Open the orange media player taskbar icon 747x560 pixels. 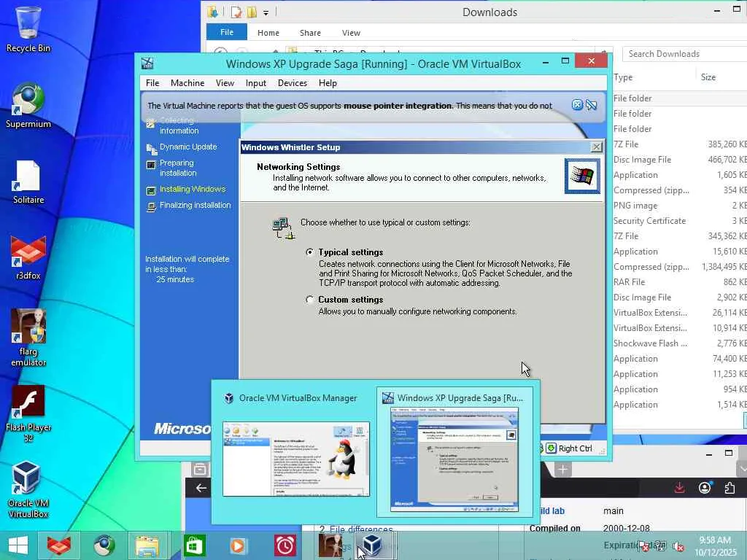pos(238,545)
